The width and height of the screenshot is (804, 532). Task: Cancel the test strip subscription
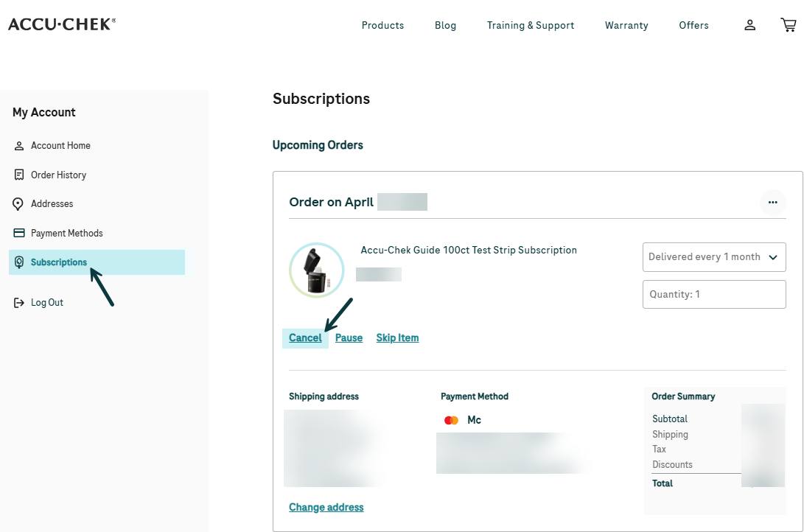305,337
